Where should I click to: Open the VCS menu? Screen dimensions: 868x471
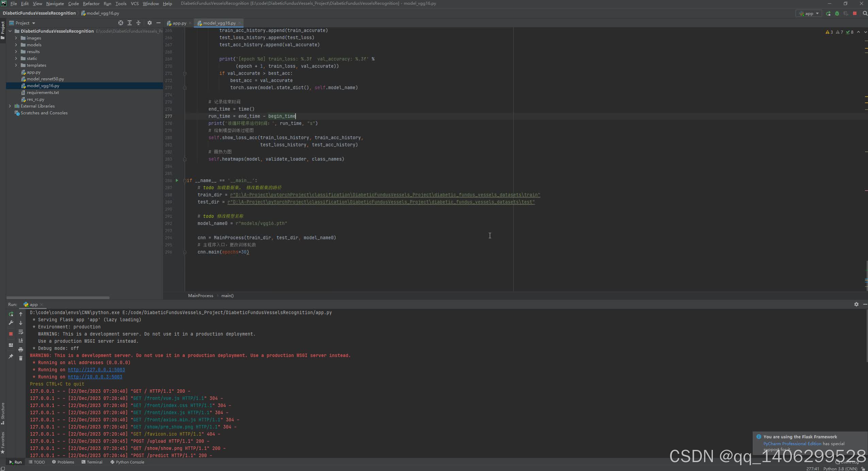(x=135, y=3)
